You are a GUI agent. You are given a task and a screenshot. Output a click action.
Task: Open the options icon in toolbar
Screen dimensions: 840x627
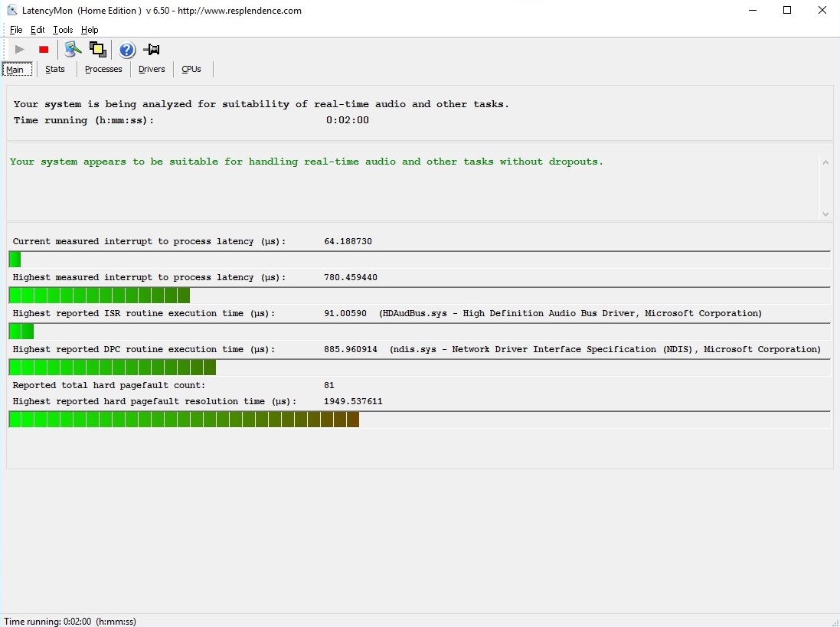[73, 49]
